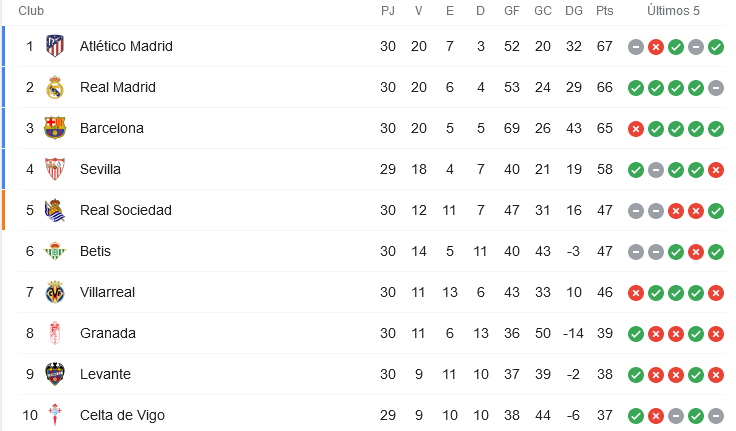This screenshot has width=736, height=431.
Task: Click the Villarreal club crest
Action: click(x=55, y=292)
